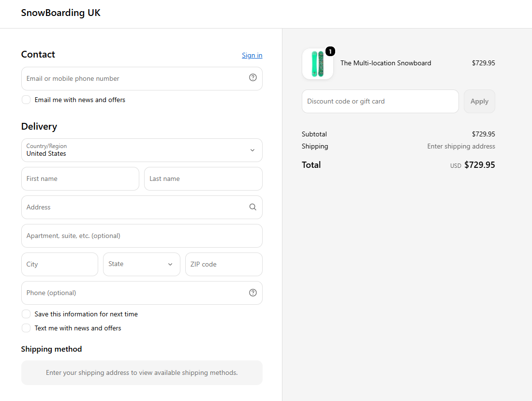Open the Country/Region dropdown

142,150
